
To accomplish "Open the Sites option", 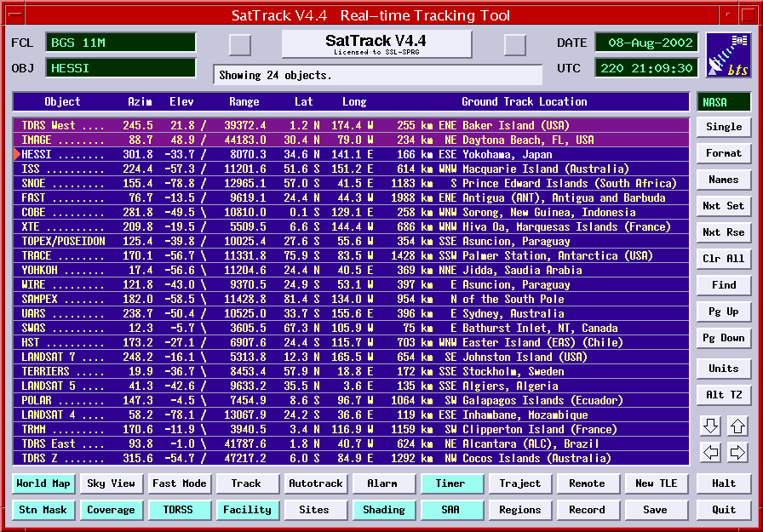I will pos(315,510).
